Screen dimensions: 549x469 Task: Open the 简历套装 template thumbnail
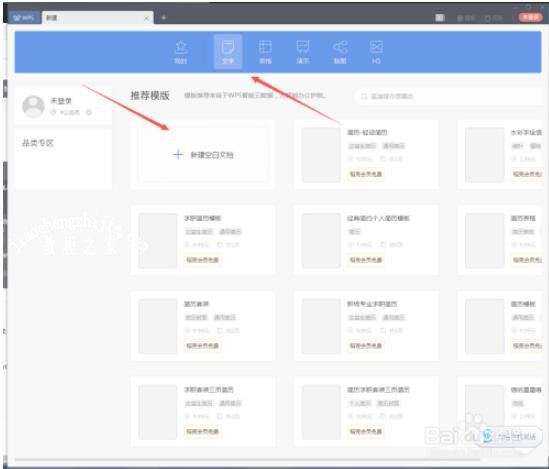pos(158,326)
